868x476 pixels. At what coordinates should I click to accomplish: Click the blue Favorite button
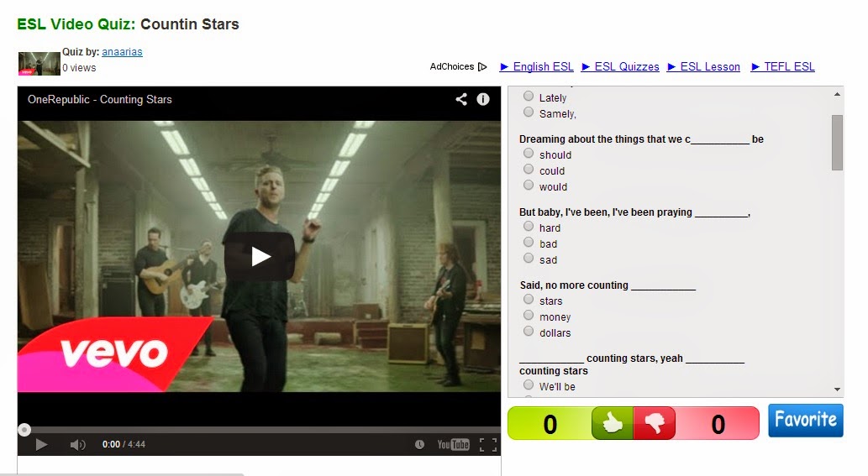click(806, 420)
